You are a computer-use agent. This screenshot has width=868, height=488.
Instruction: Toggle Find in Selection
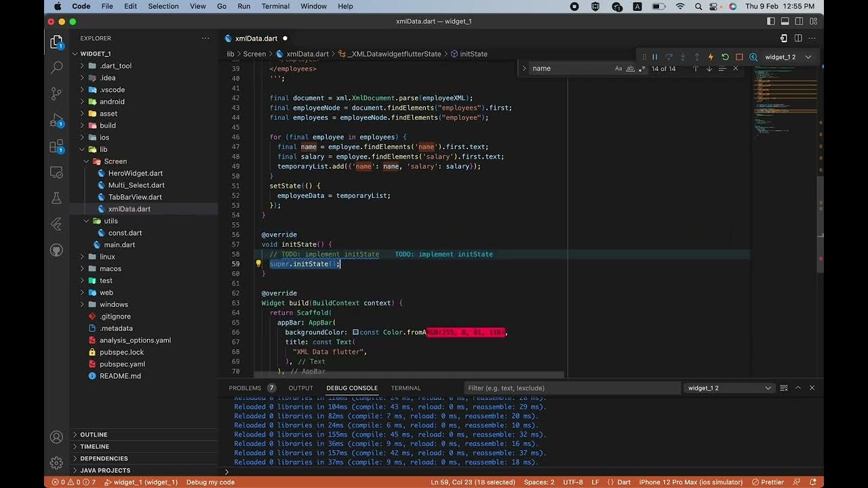tap(722, 68)
